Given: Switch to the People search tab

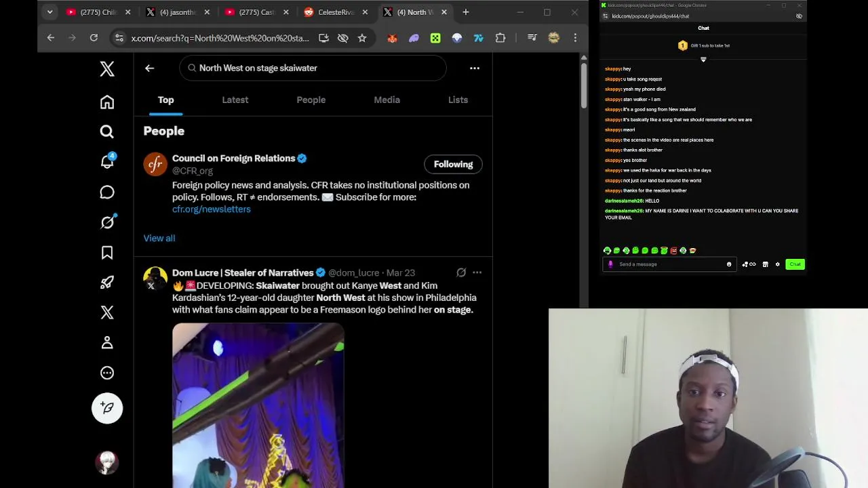Looking at the screenshot, I should [x=311, y=100].
